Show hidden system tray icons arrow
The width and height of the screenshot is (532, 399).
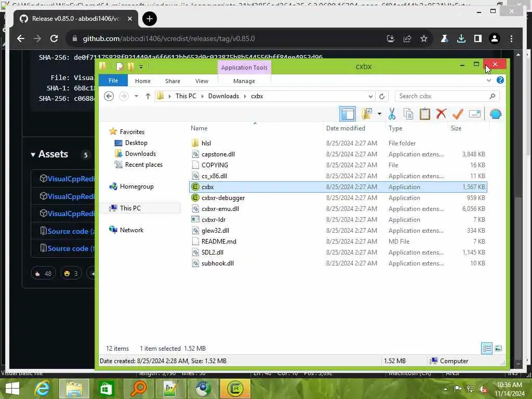click(x=445, y=389)
